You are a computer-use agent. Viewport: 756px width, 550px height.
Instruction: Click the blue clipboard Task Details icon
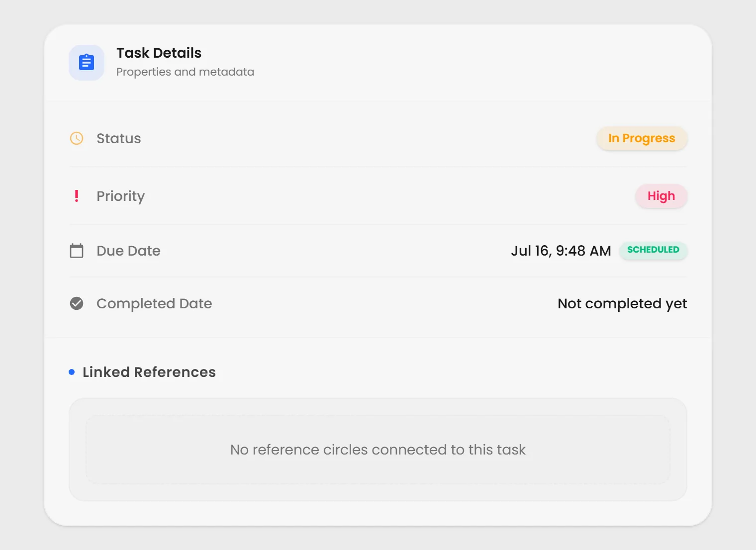click(x=87, y=63)
